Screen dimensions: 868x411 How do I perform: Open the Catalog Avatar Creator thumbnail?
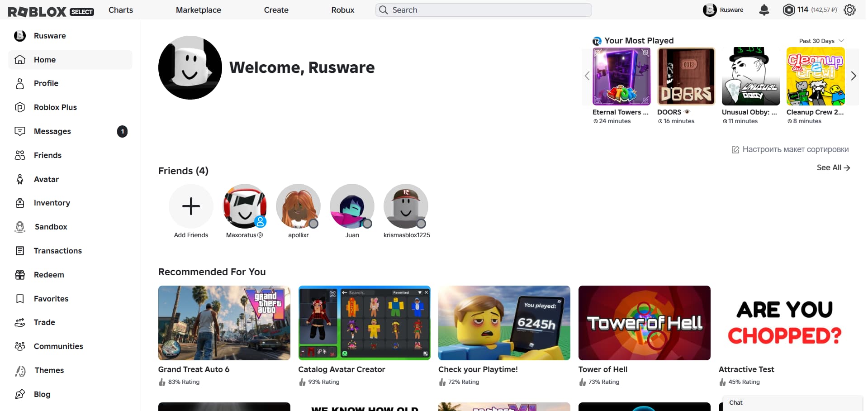365,323
